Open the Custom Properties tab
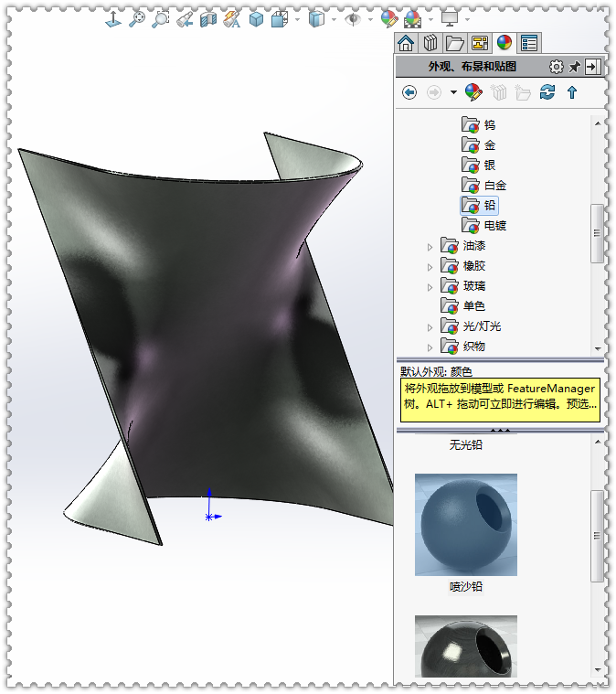 click(529, 42)
